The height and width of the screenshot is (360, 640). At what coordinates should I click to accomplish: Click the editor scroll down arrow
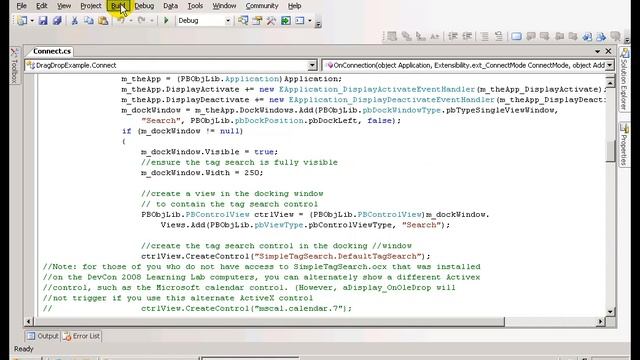(x=610, y=312)
